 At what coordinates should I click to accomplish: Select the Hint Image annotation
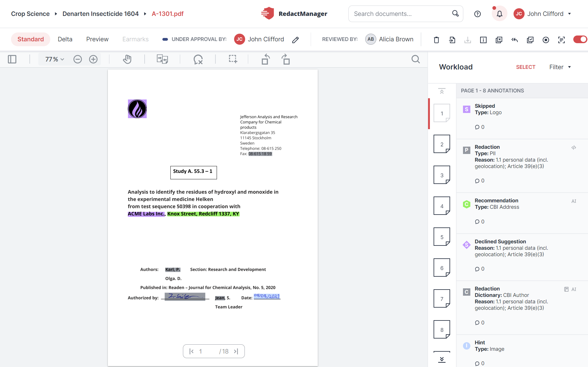(522, 351)
